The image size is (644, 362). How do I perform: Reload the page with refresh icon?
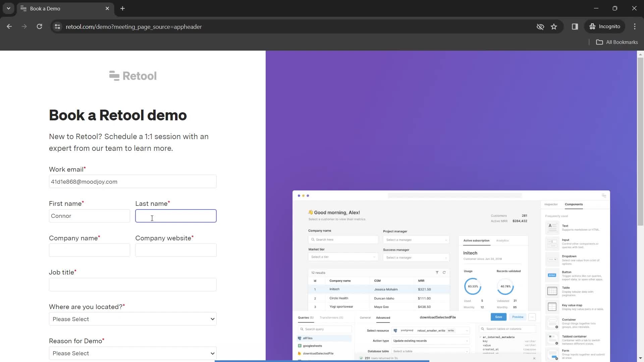[39, 26]
